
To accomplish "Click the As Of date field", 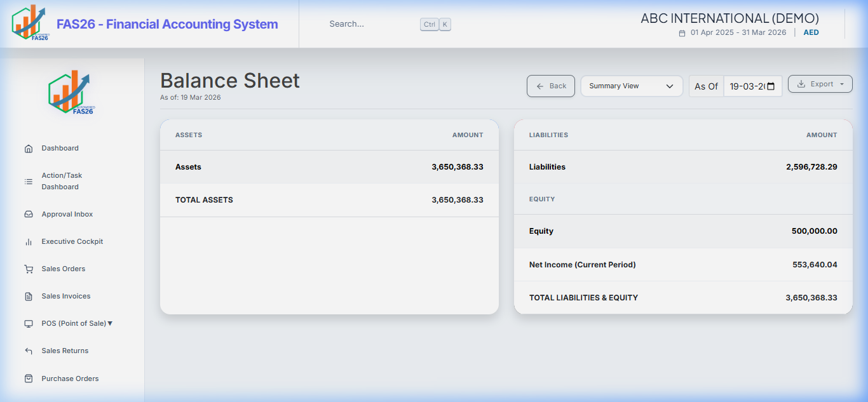I will pos(746,86).
